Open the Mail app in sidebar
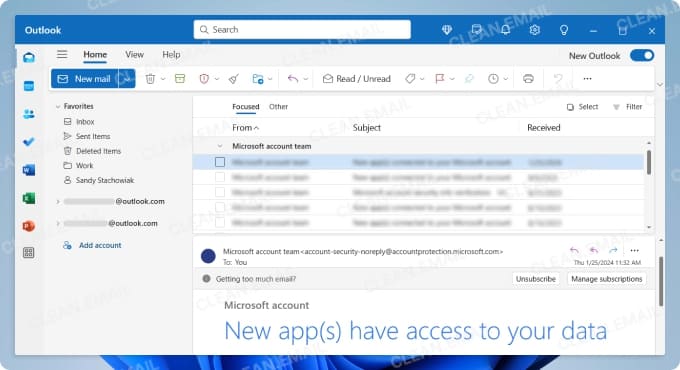The width and height of the screenshot is (680, 370). click(29, 57)
